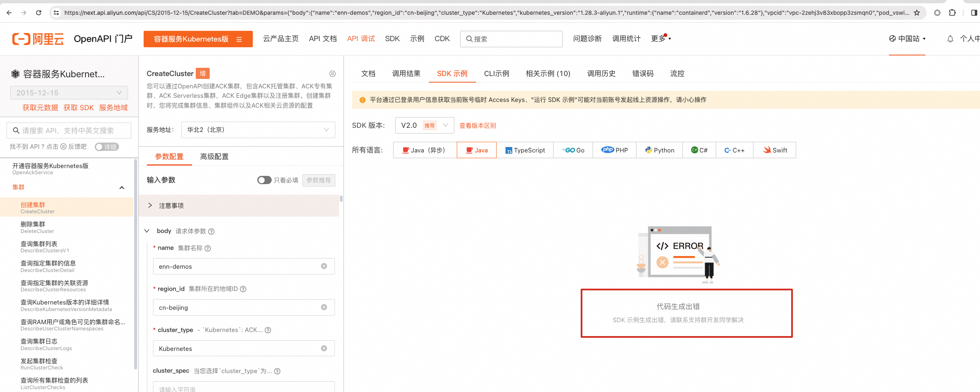The width and height of the screenshot is (980, 392).
Task: Open 中国站 site selector
Action: click(x=907, y=39)
